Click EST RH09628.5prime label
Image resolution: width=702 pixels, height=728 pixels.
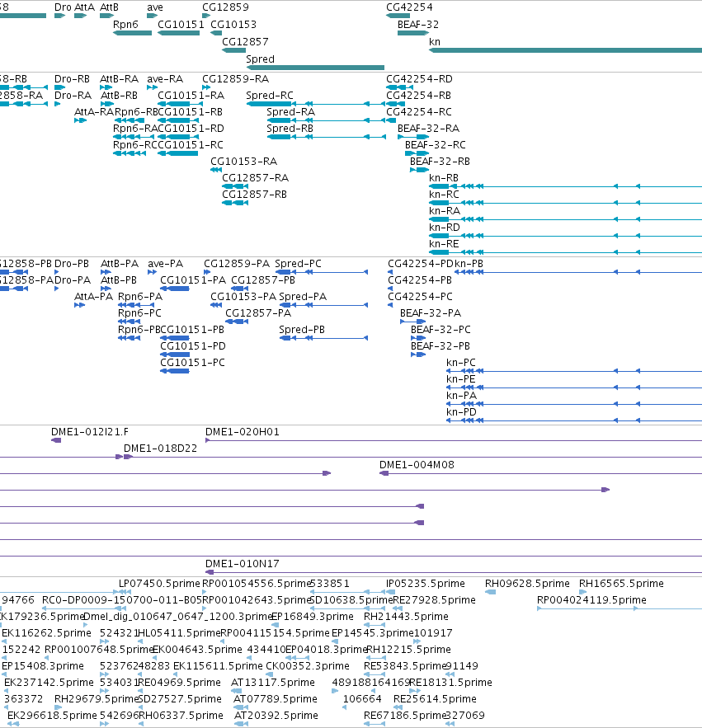(x=527, y=584)
